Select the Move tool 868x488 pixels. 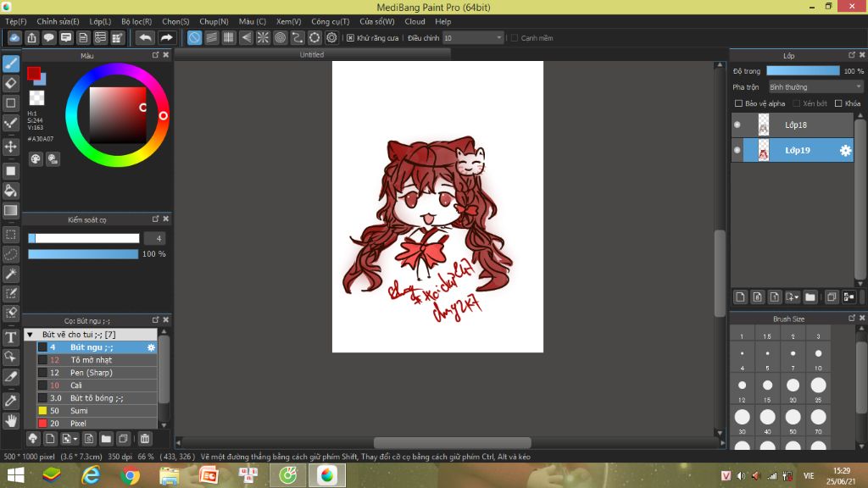tap(10, 147)
